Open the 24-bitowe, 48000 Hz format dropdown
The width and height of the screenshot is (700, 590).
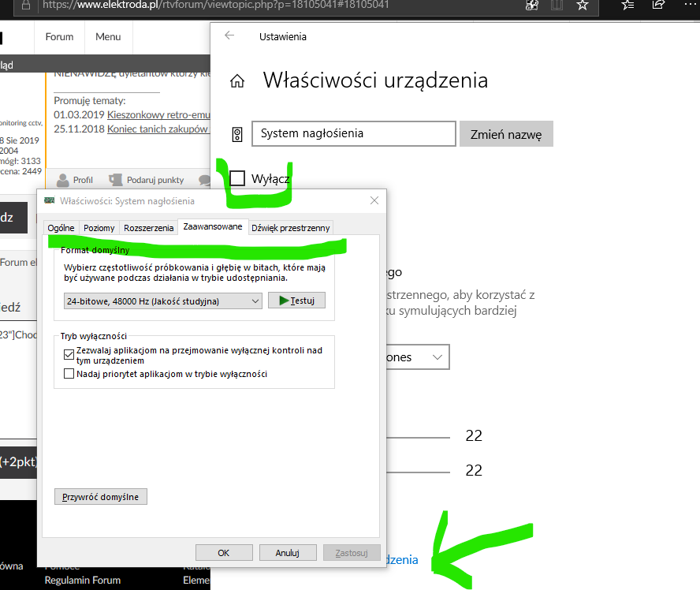(163, 301)
